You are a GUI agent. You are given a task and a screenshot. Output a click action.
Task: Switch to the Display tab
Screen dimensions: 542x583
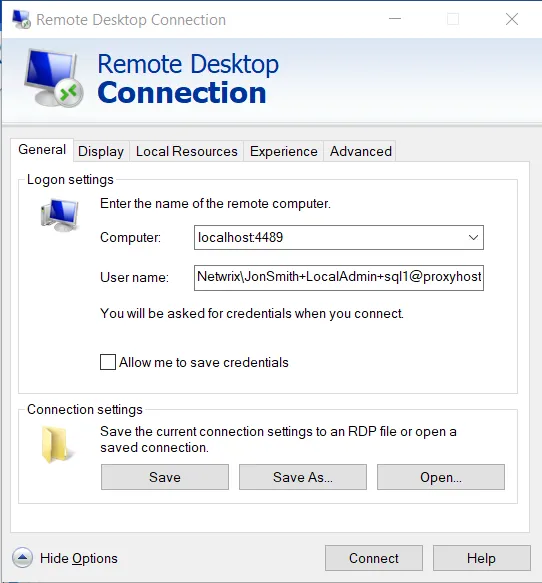[101, 151]
